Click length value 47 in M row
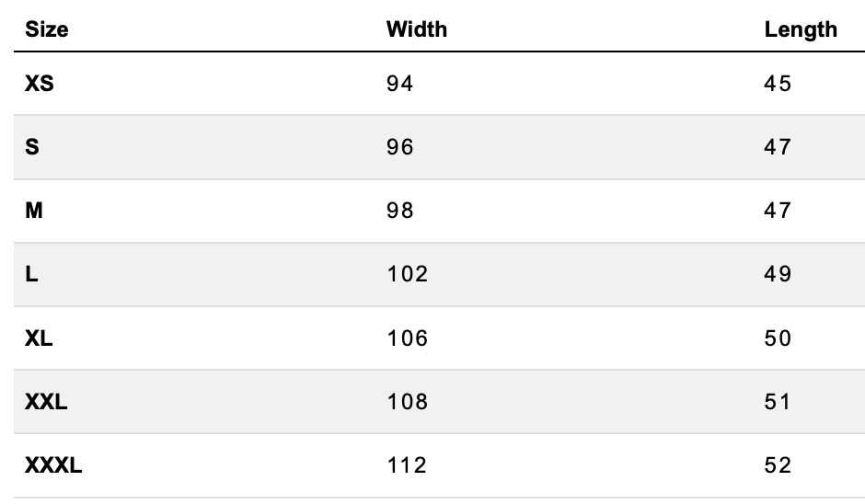The width and height of the screenshot is (865, 504). (x=778, y=211)
